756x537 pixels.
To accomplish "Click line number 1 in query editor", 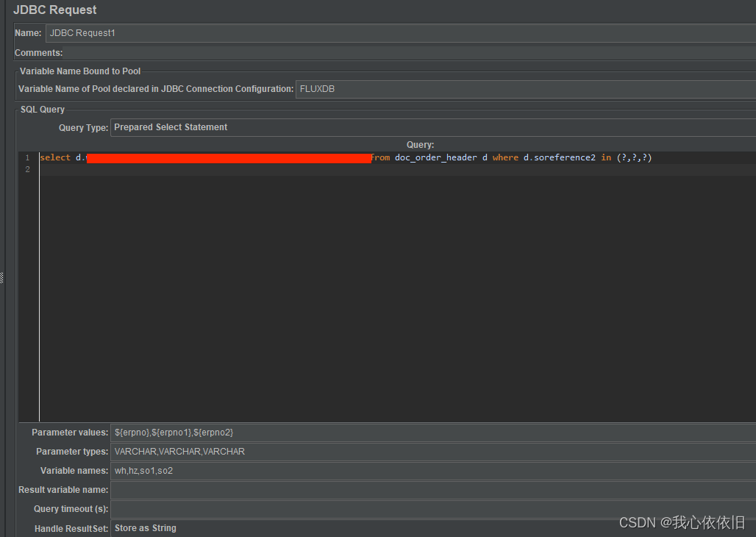I will (27, 157).
